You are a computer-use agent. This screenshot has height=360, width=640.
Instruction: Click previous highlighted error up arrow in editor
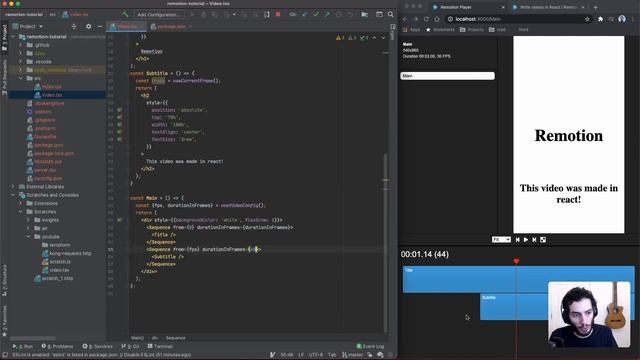(x=374, y=38)
